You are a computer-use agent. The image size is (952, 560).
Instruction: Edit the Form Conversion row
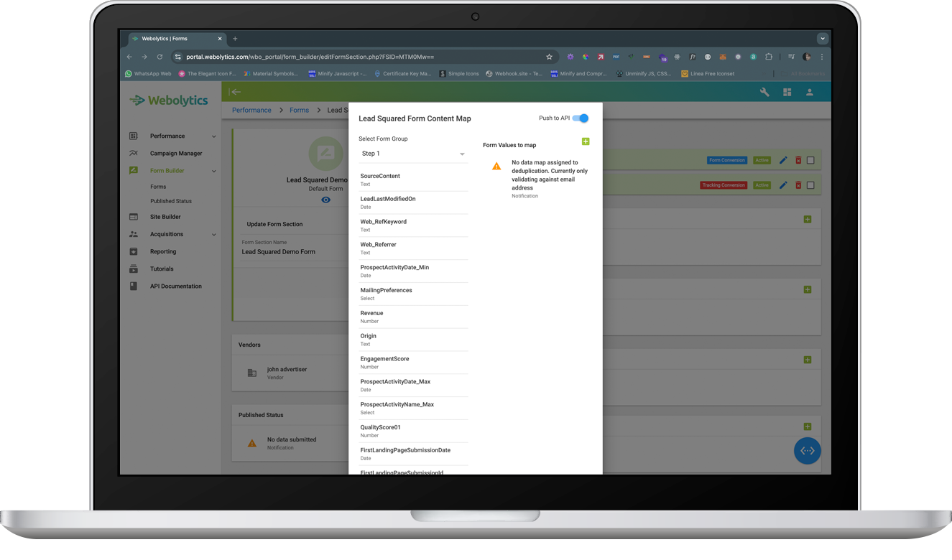[x=783, y=160]
